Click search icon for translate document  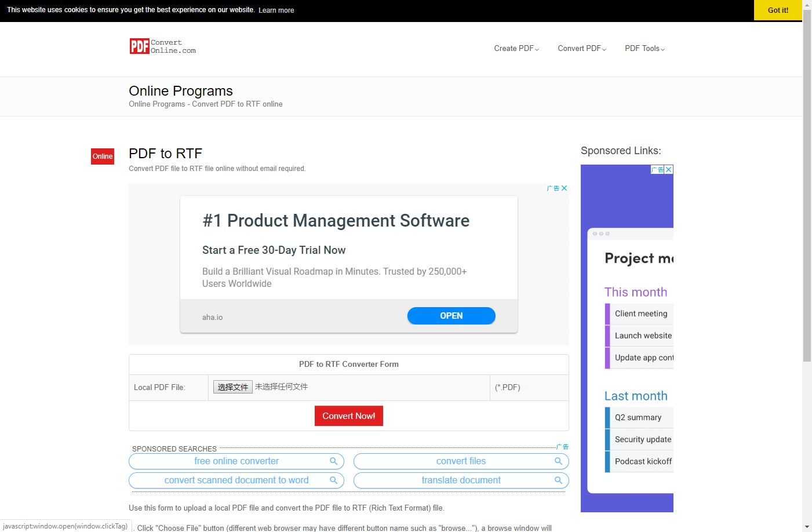point(558,480)
